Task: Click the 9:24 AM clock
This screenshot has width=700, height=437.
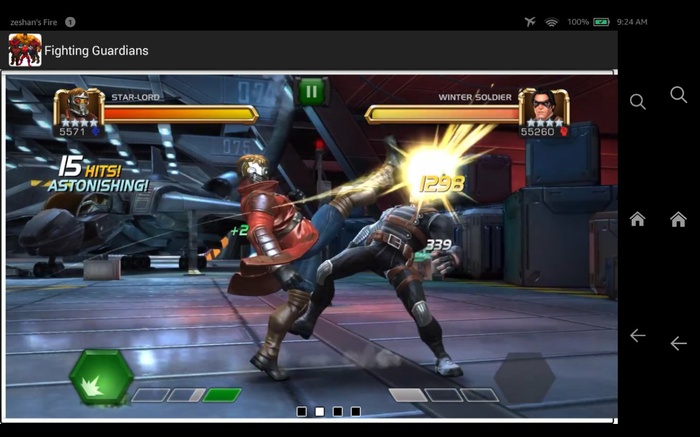Action: tap(632, 22)
